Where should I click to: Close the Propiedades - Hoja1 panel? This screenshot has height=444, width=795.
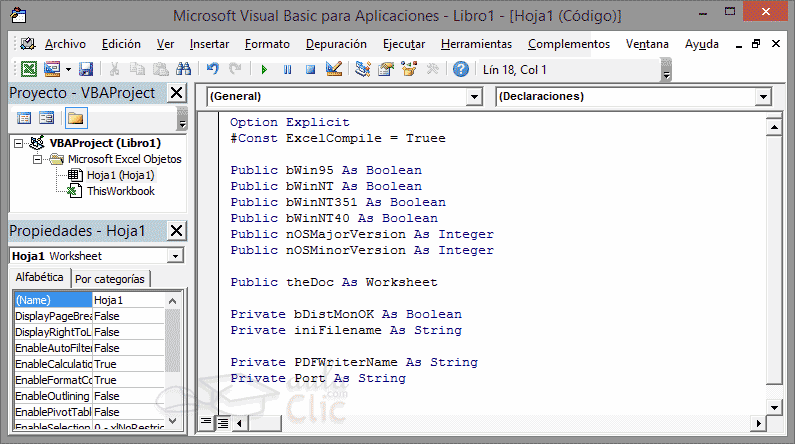point(176,231)
